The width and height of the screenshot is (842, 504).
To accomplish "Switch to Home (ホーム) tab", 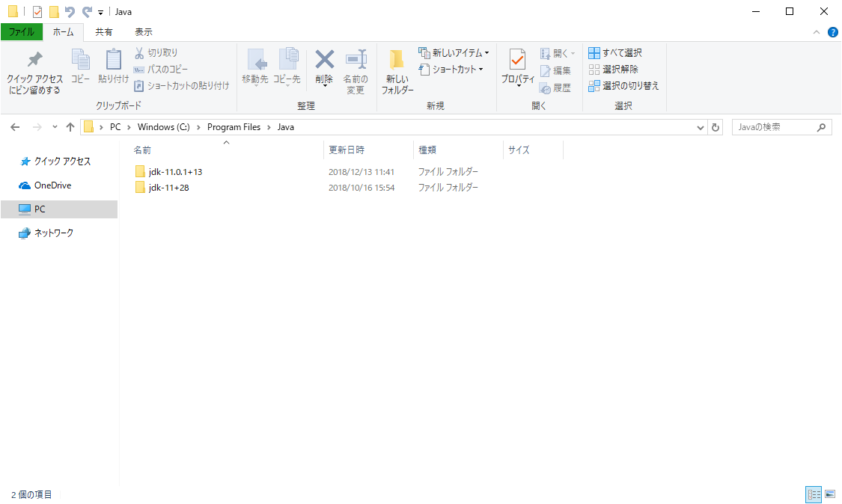I will pyautogui.click(x=64, y=32).
